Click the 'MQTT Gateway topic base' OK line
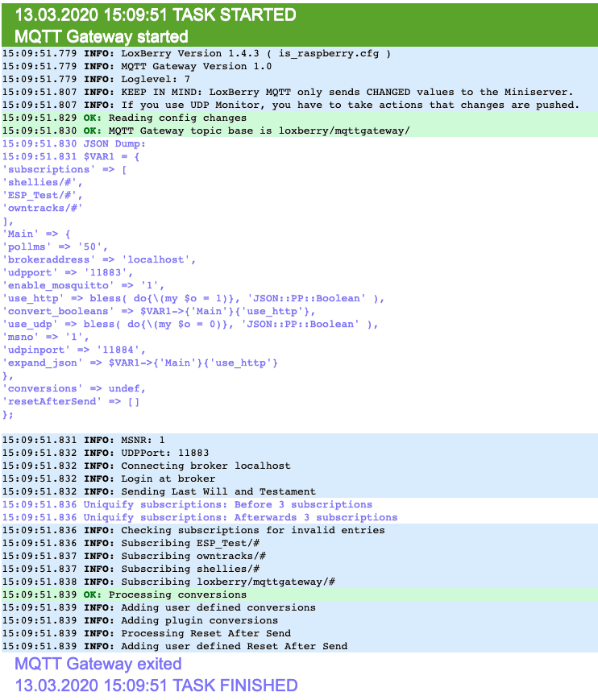598x700 pixels. tap(300, 130)
